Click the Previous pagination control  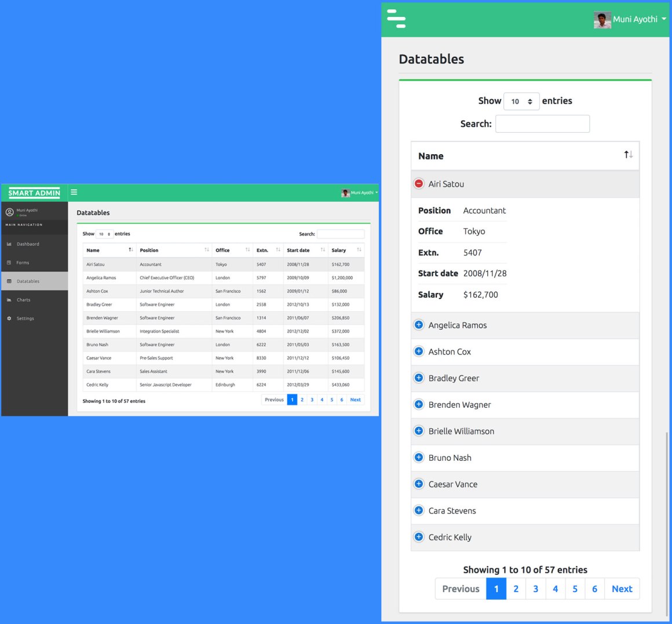[x=460, y=588]
